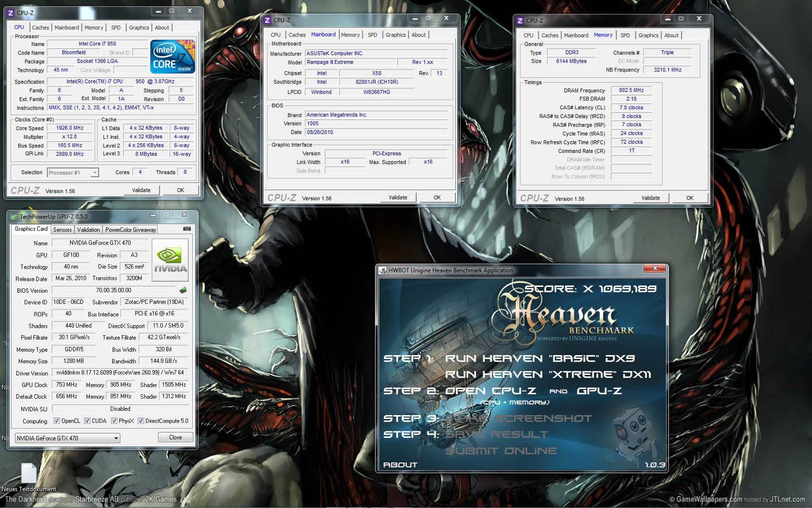
Task: Click GPU-Z link in Heaven step 2
Action: [x=599, y=391]
